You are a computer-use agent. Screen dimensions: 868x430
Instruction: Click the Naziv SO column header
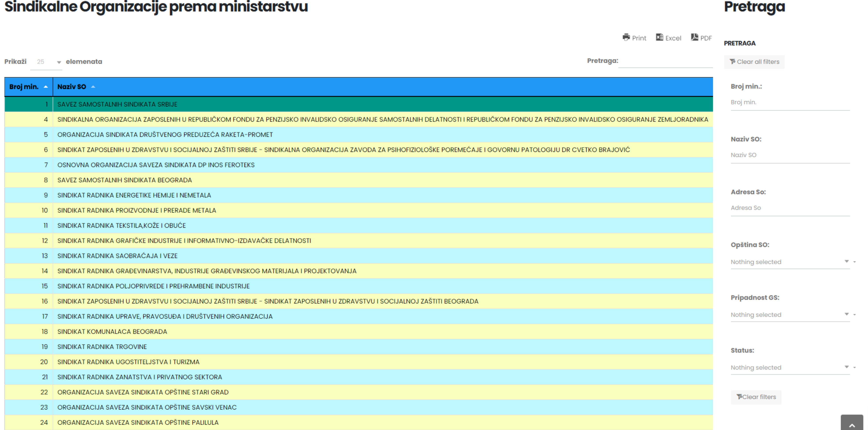(x=383, y=87)
